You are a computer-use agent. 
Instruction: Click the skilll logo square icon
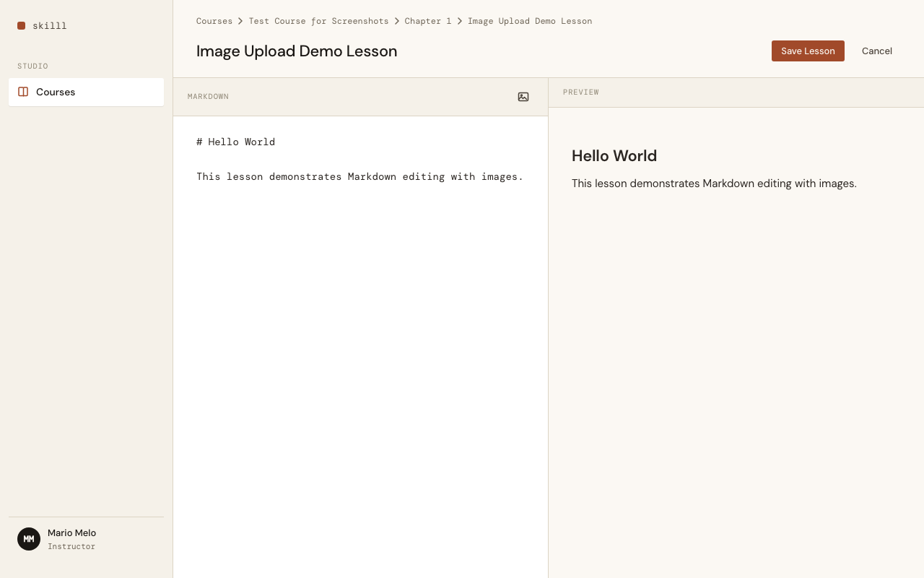point(22,25)
